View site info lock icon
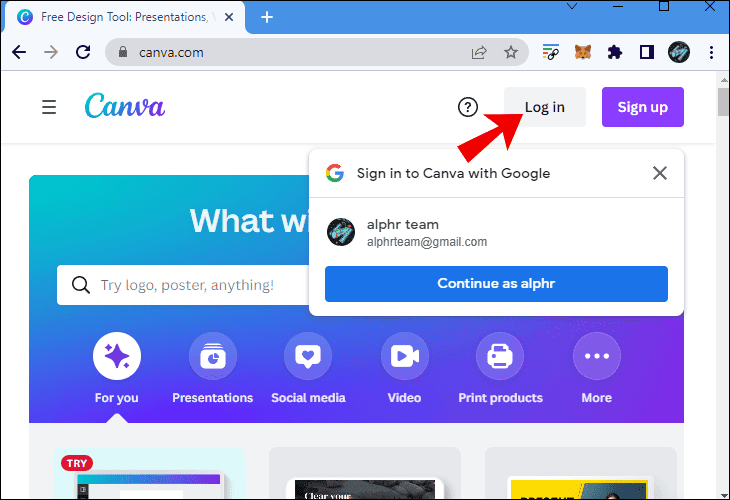This screenshot has height=500, width=730. click(123, 52)
